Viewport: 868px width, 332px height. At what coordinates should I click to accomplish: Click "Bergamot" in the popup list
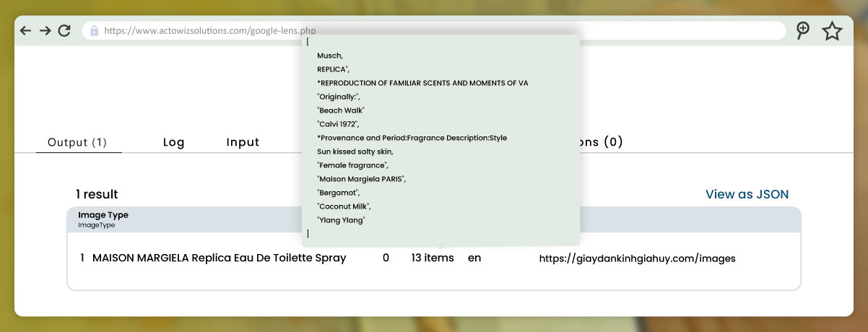(x=339, y=193)
